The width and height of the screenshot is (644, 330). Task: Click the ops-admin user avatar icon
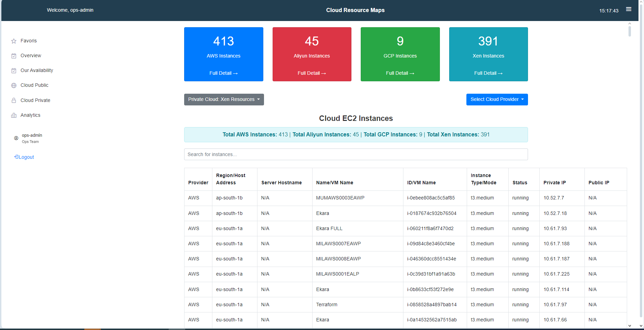coord(16,138)
